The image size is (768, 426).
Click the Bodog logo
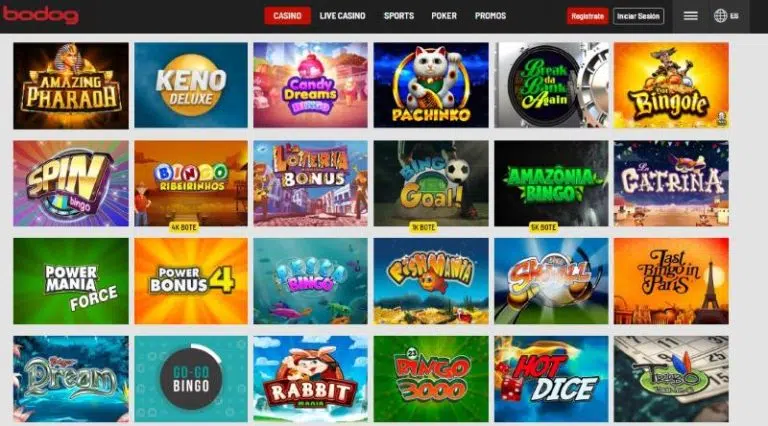[x=41, y=15]
